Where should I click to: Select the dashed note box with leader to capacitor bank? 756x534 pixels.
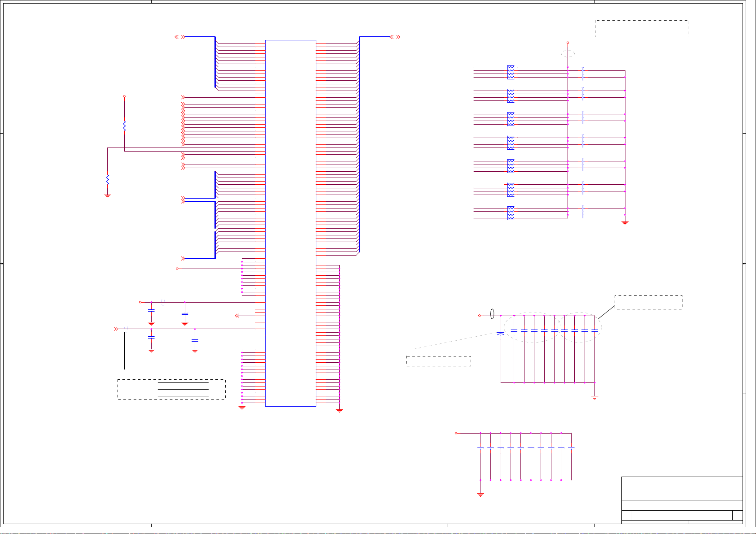[648, 302]
